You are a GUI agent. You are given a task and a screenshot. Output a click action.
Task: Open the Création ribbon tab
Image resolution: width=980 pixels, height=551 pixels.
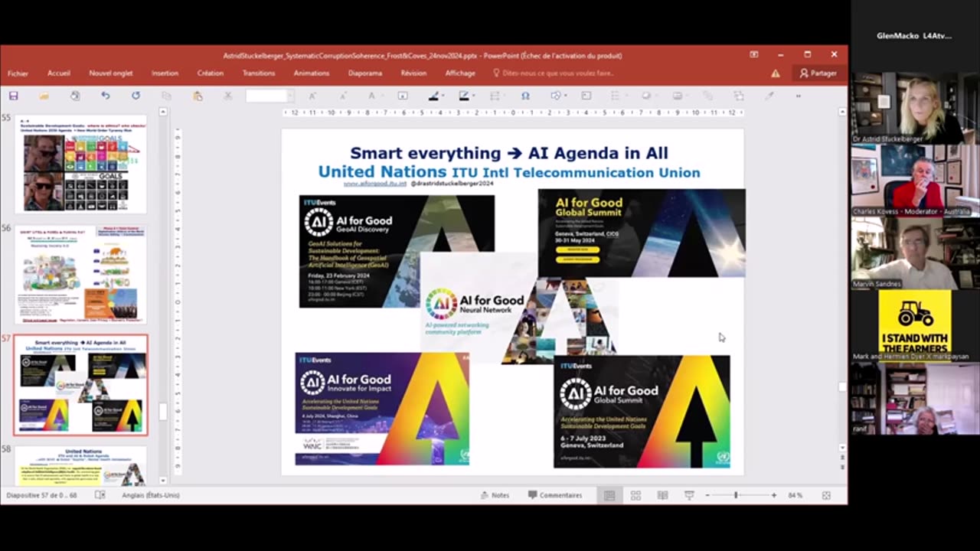(x=211, y=73)
